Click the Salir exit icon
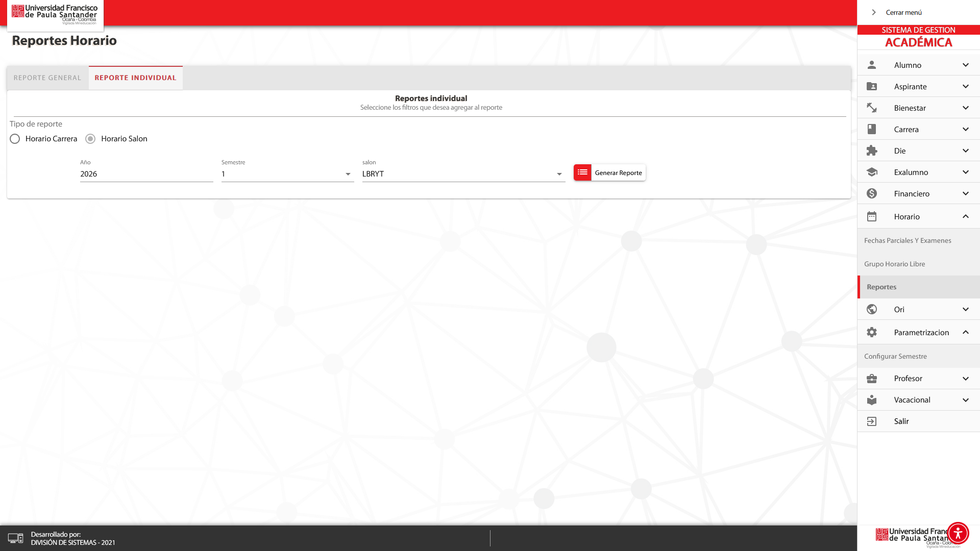 [872, 421]
